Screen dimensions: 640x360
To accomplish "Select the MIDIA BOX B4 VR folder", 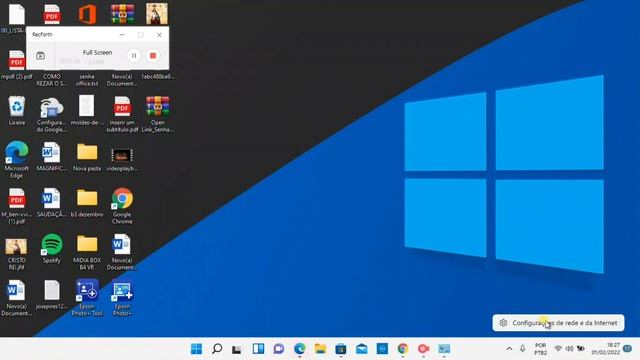I will pyautogui.click(x=87, y=252).
